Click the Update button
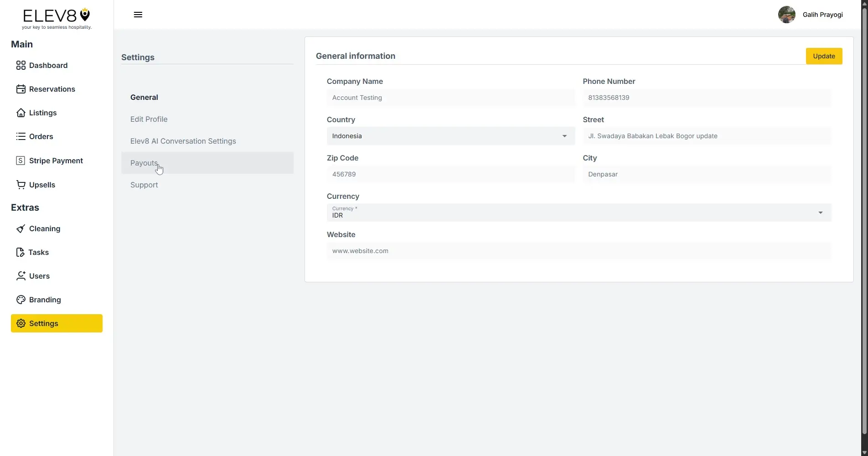This screenshot has height=456, width=868. pyautogui.click(x=824, y=56)
